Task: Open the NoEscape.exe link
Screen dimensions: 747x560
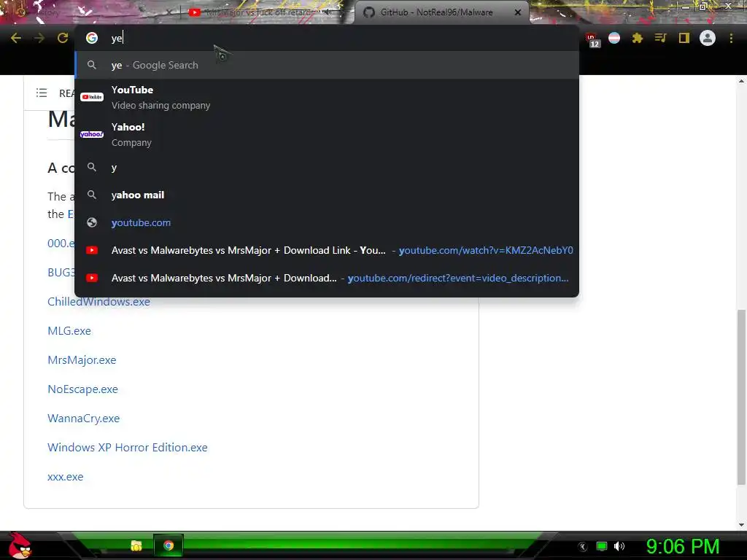Action: click(82, 389)
